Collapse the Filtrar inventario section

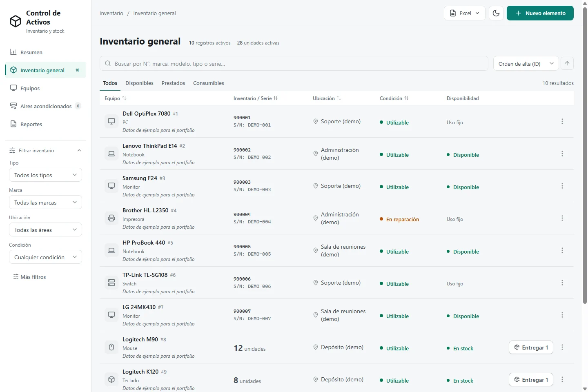[x=45, y=150]
